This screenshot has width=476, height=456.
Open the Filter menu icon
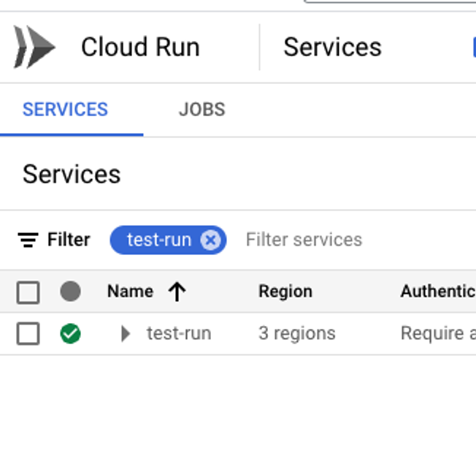[28, 240]
